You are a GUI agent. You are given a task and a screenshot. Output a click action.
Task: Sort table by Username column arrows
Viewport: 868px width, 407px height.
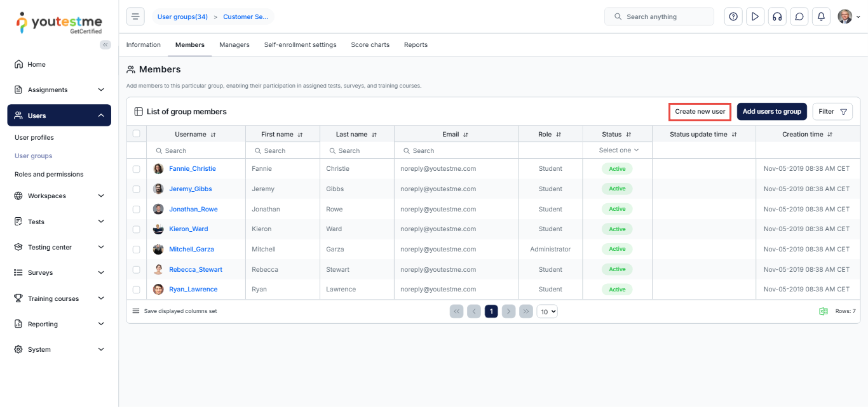tap(214, 135)
